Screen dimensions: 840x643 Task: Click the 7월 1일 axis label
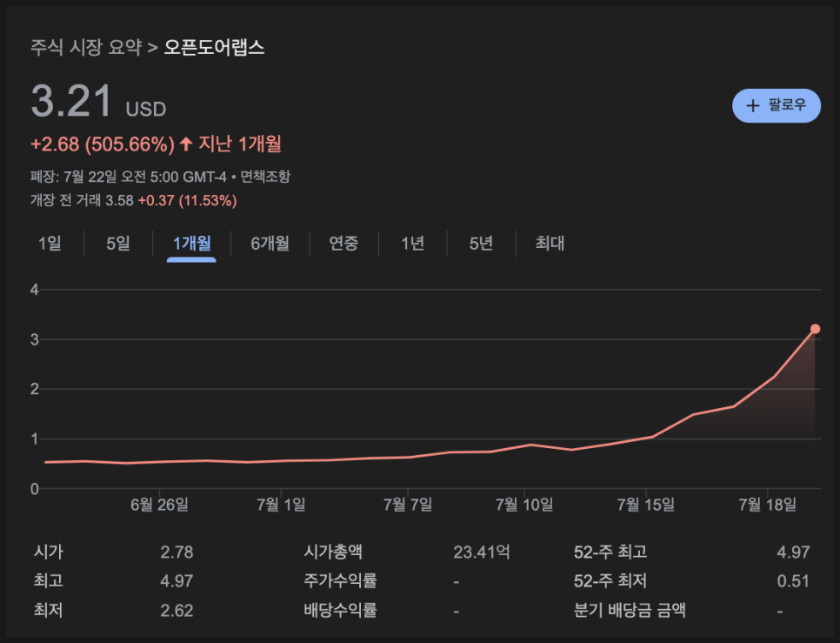281,504
